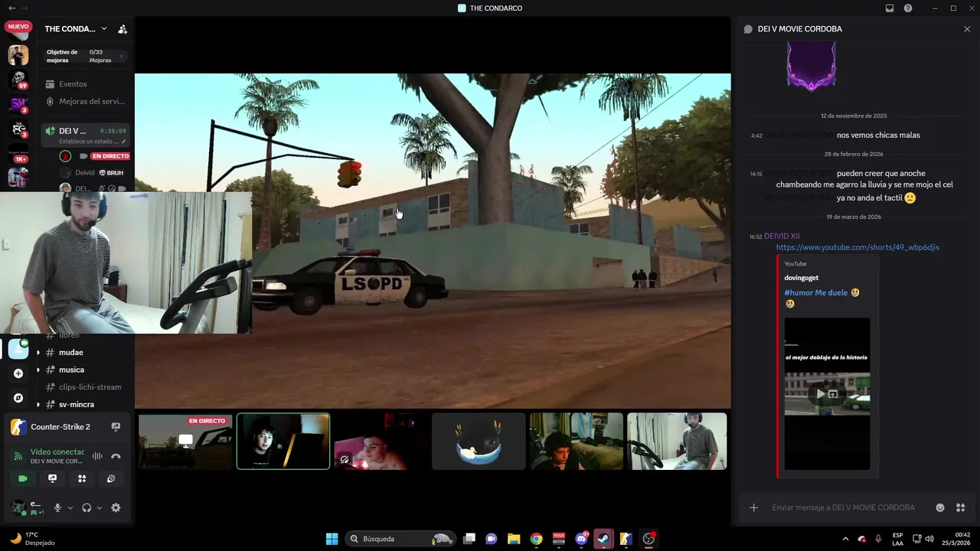Toggle headphones deafen
The height and width of the screenshot is (551, 980).
pos(87,507)
